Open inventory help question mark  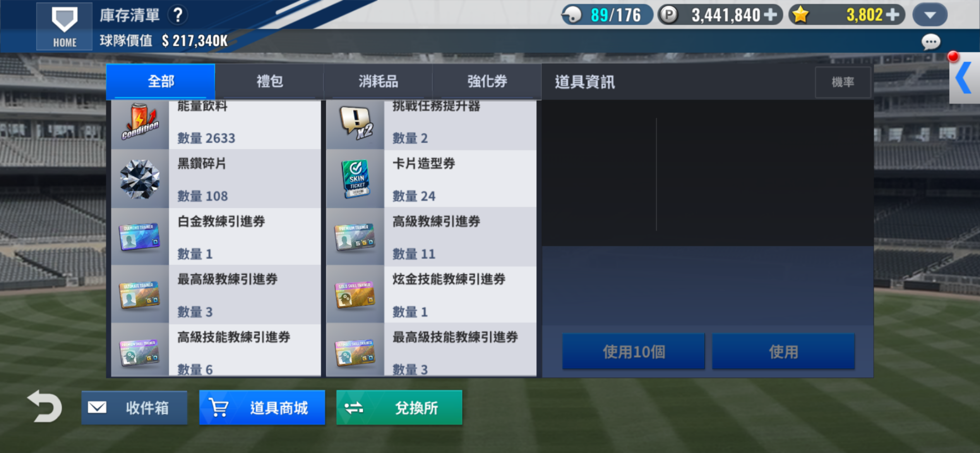click(x=178, y=15)
